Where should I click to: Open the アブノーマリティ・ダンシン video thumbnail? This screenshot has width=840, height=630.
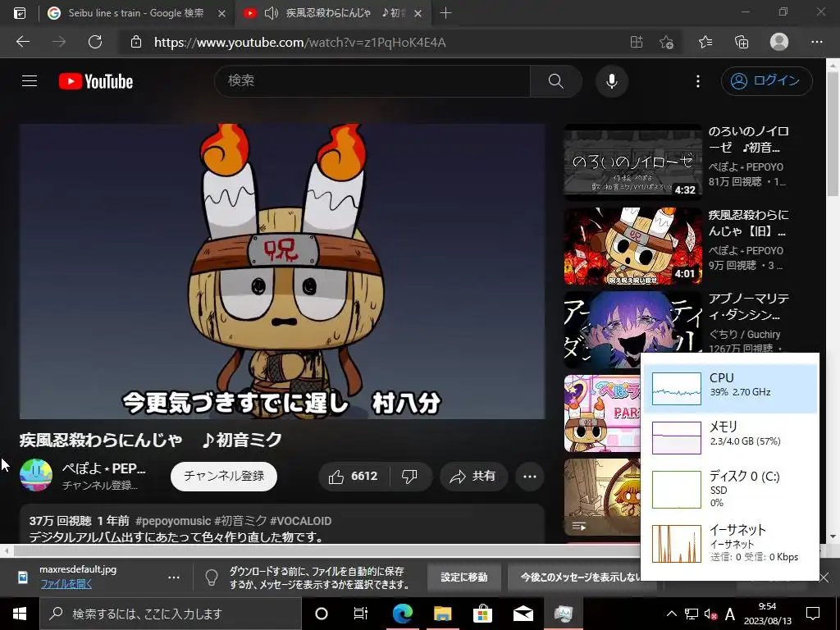pyautogui.click(x=632, y=330)
